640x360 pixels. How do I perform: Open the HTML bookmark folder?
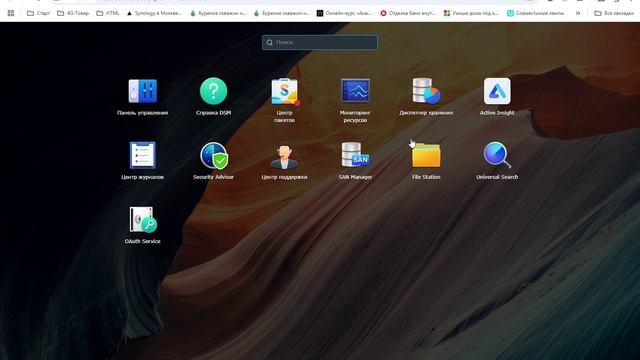pyautogui.click(x=108, y=13)
